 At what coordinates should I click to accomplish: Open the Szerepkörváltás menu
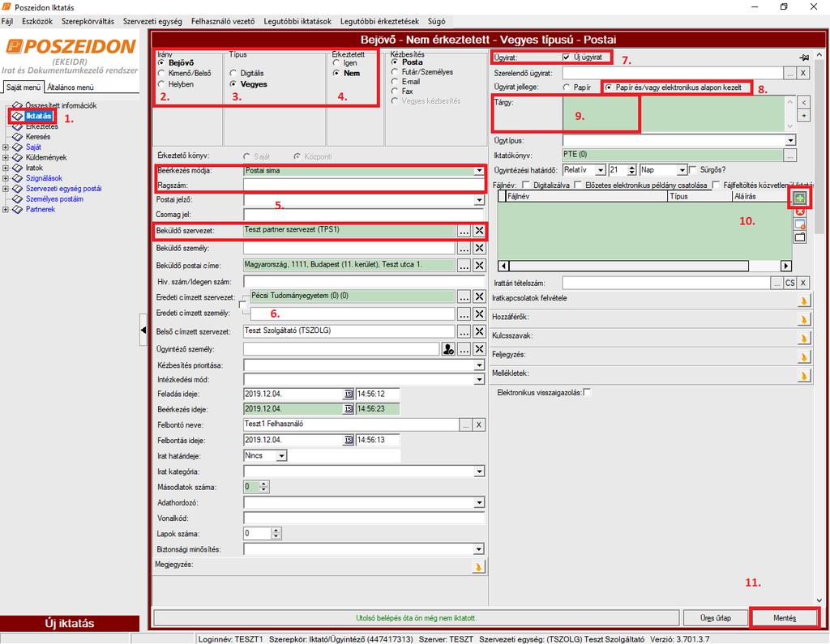coord(88,21)
